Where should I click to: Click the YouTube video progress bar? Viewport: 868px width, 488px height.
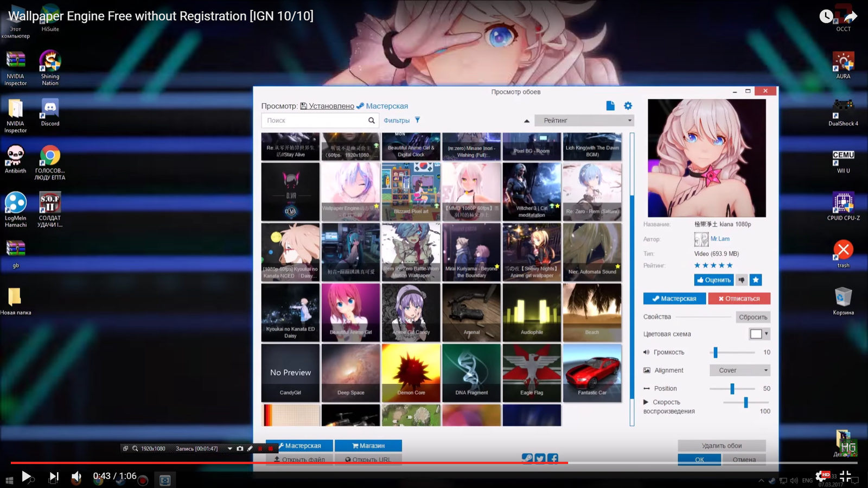pos(434,462)
